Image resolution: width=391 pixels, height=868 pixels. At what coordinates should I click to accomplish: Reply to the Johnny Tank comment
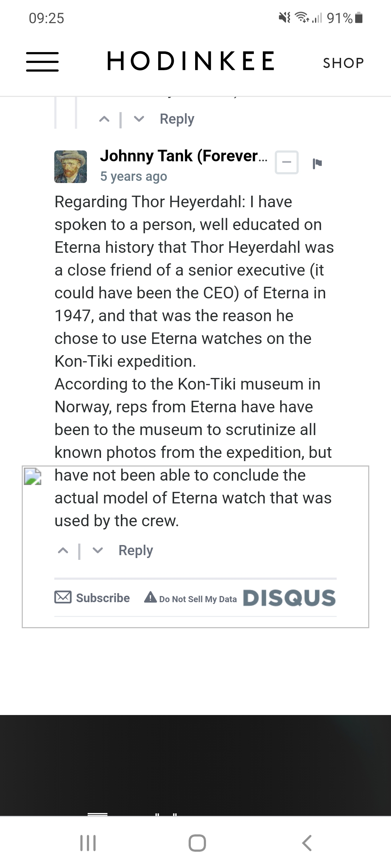tap(136, 550)
